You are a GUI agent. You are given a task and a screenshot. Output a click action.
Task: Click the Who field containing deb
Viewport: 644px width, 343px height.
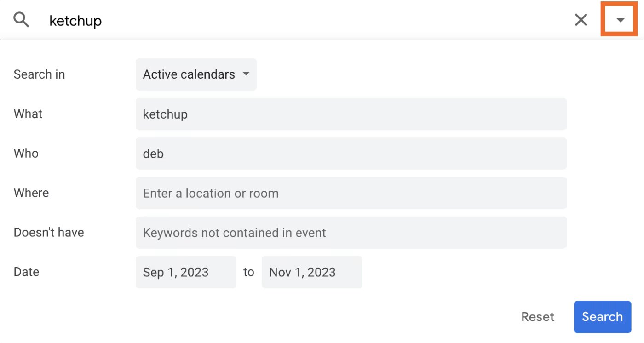tap(351, 154)
